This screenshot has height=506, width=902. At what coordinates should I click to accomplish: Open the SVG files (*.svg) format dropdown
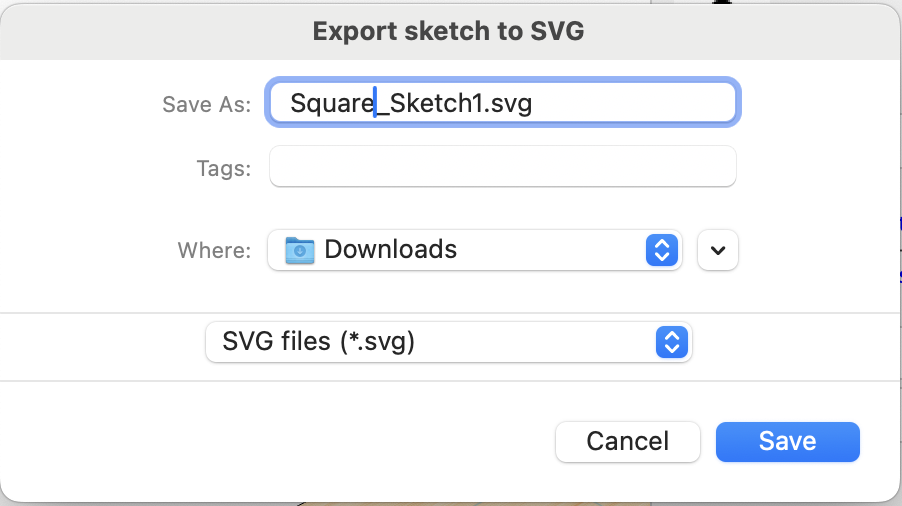(449, 342)
